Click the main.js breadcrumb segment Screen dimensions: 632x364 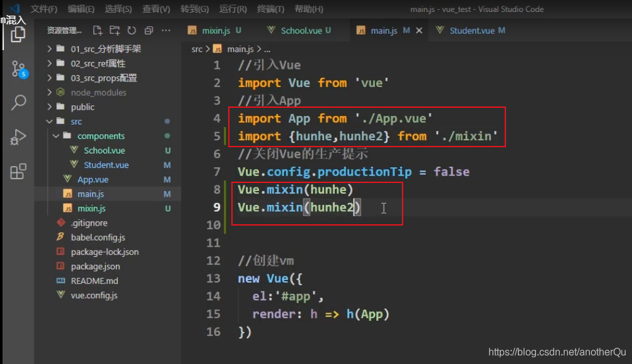240,49
